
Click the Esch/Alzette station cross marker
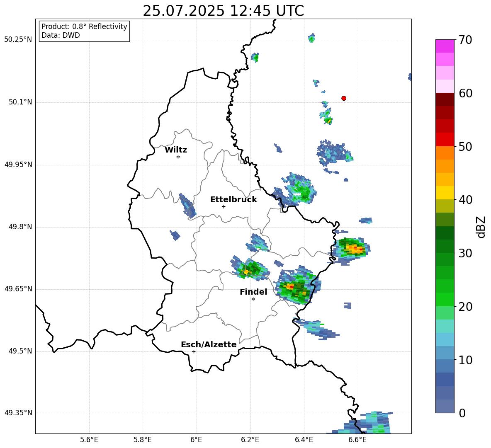(x=194, y=351)
